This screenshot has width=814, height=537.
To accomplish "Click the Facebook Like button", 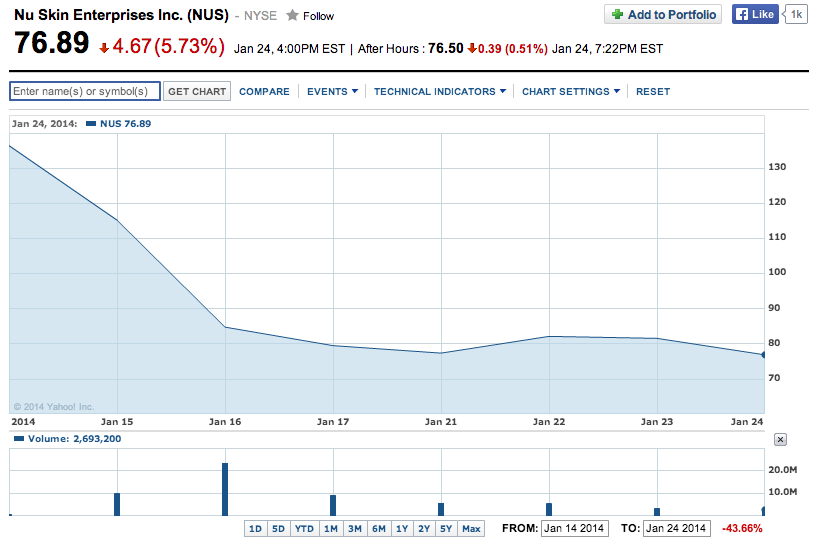I will pyautogui.click(x=755, y=15).
